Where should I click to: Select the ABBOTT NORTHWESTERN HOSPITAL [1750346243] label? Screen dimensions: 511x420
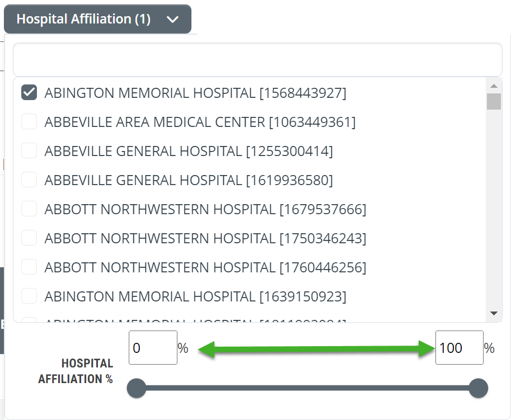tap(205, 239)
